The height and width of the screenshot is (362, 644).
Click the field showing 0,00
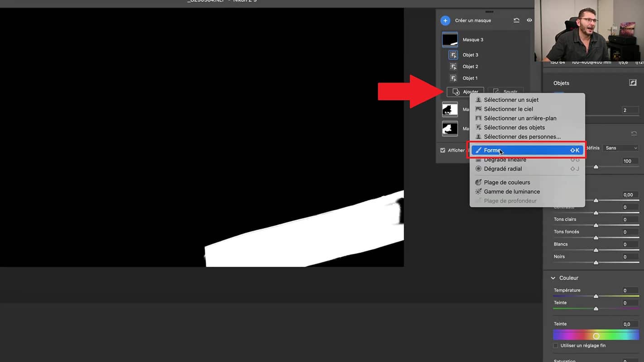click(x=630, y=195)
